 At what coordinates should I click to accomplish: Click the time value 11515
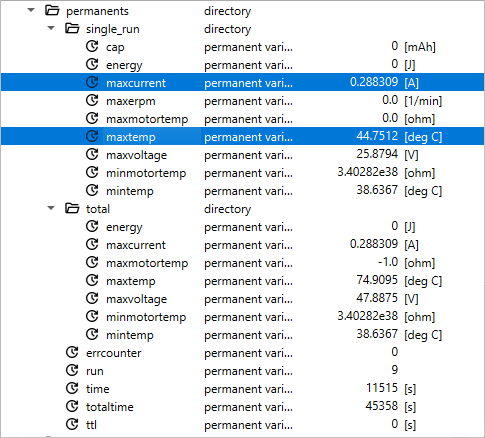[x=382, y=388]
